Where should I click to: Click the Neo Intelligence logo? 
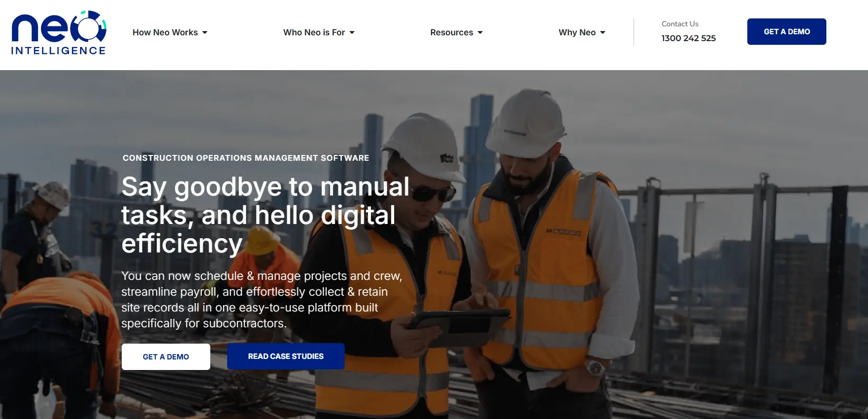(58, 33)
